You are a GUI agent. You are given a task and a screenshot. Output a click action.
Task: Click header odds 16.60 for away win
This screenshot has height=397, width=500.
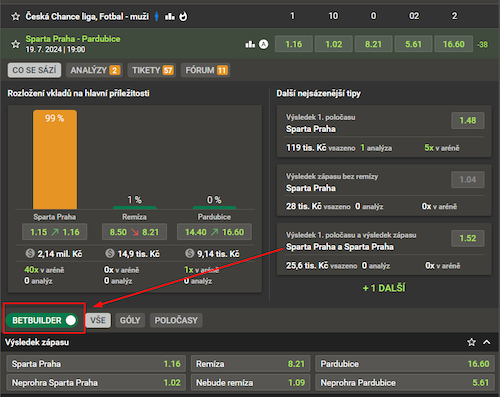(454, 44)
